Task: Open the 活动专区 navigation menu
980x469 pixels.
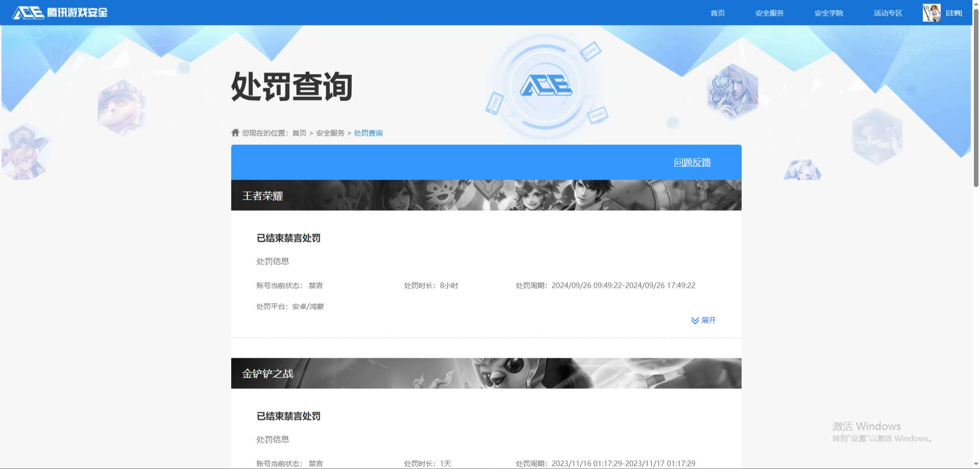Action: coord(888,13)
